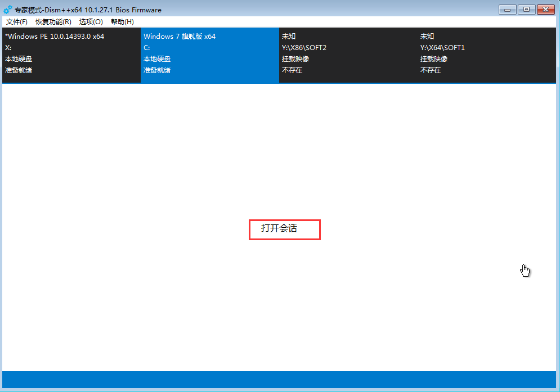This screenshot has height=392, width=560.
Task: Close the Dism++ window
Action: tap(545, 10)
